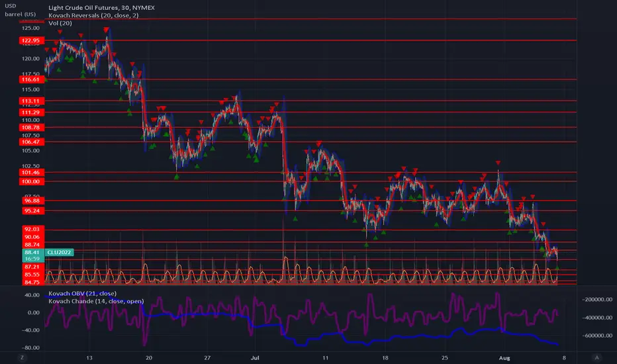
Task: Select the 100.00 red price level label
Action: tap(30, 181)
